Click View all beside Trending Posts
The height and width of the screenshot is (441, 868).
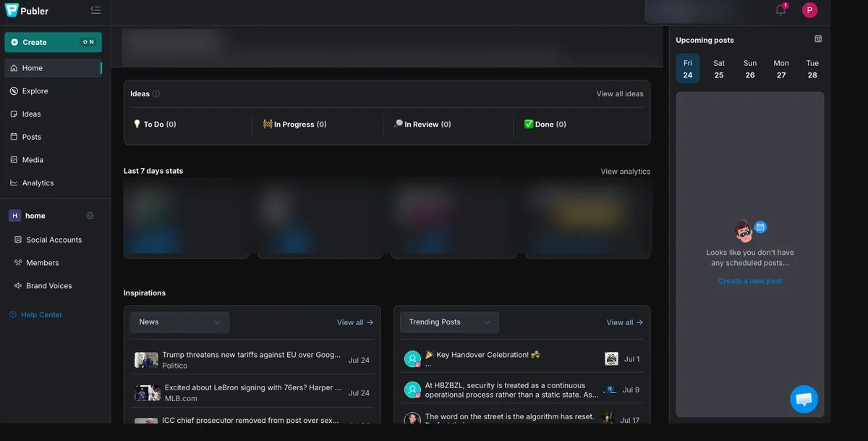point(625,323)
